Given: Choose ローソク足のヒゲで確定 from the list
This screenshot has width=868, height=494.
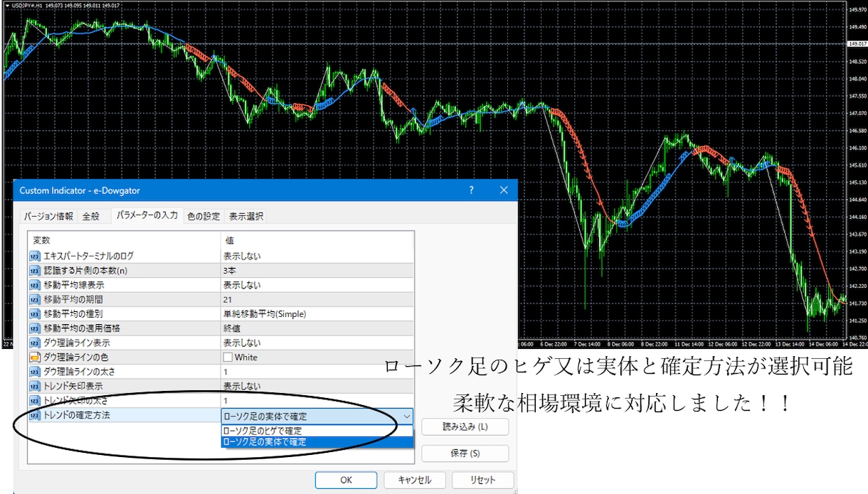Looking at the screenshot, I should (x=317, y=431).
